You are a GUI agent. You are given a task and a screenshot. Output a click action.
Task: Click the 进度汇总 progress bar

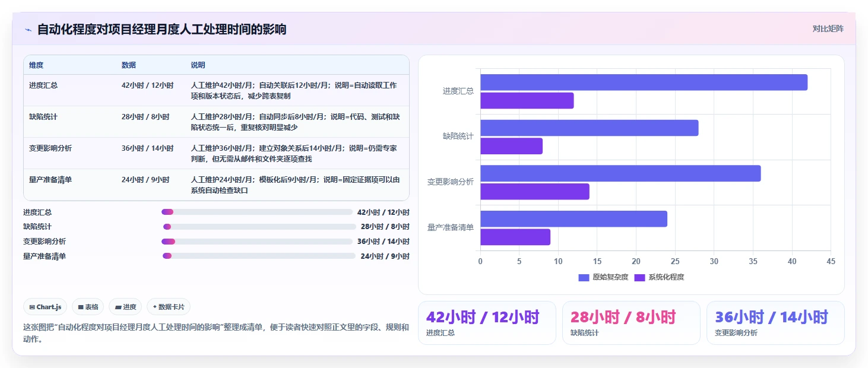point(256,212)
